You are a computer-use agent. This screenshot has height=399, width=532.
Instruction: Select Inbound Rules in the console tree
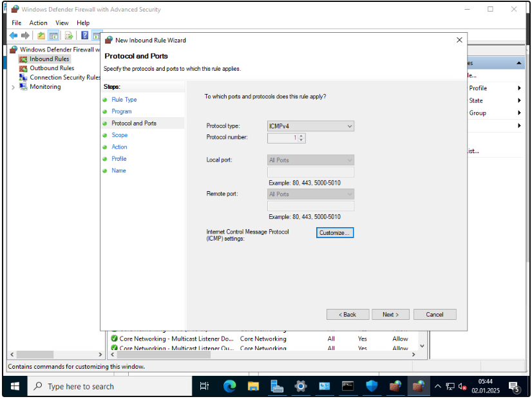pyautogui.click(x=49, y=59)
